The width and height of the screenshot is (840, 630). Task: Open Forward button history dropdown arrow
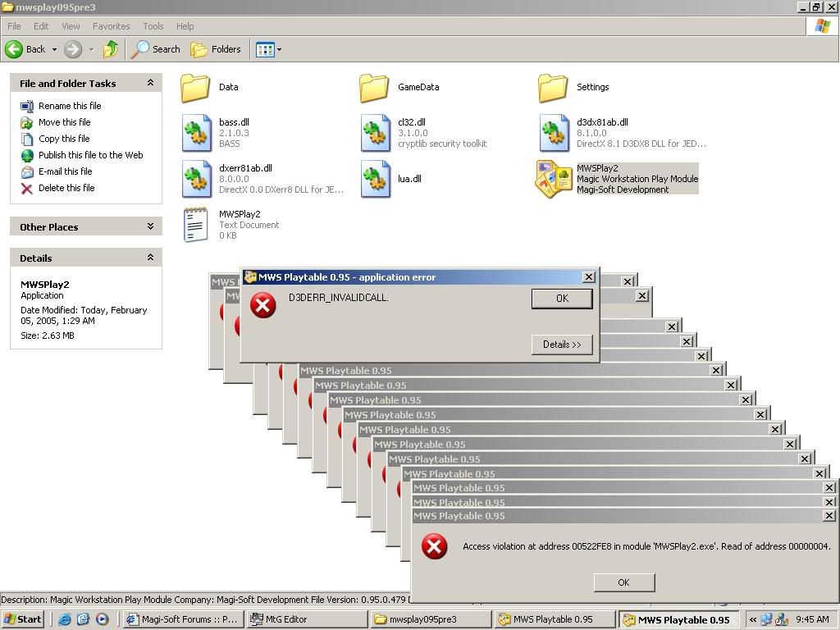[x=91, y=49]
